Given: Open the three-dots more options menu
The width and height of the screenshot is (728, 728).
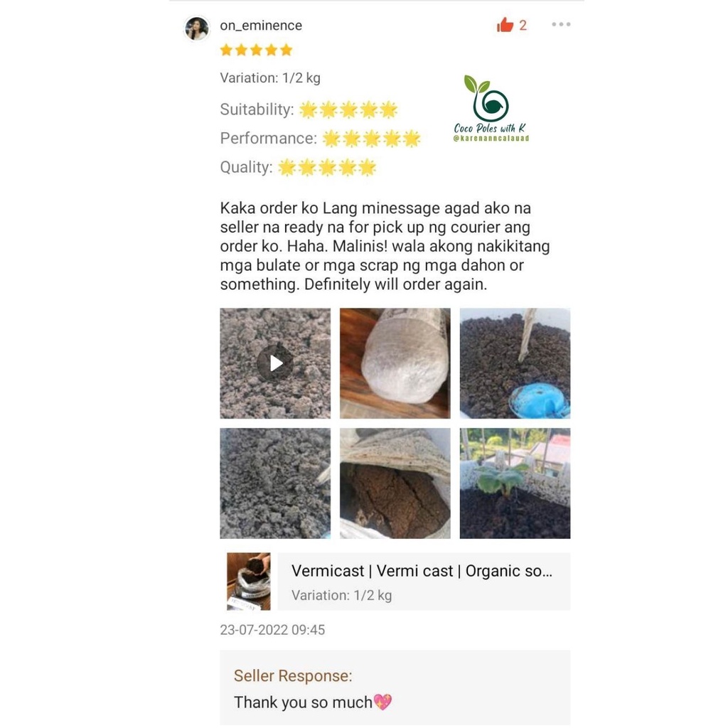Looking at the screenshot, I should (x=561, y=24).
